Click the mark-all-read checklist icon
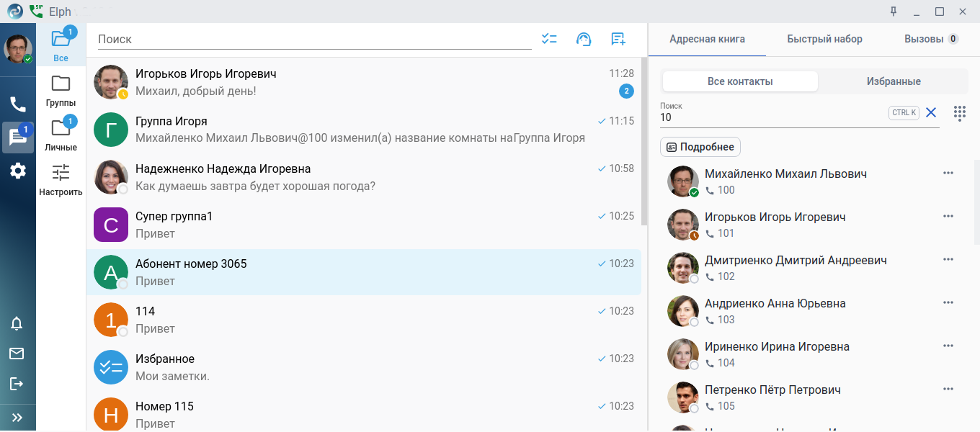The height and width of the screenshot is (432, 980). (x=549, y=40)
